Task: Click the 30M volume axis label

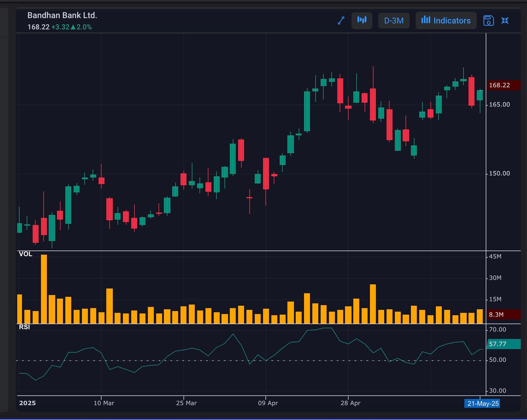Action: click(x=495, y=278)
